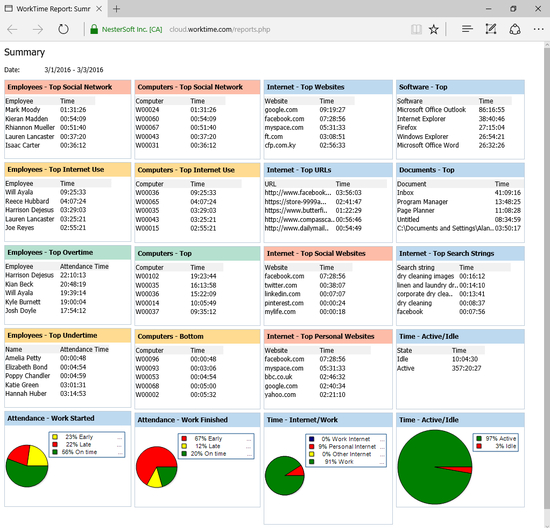
Task: Add page to favorites star icon
Action: [434, 29]
